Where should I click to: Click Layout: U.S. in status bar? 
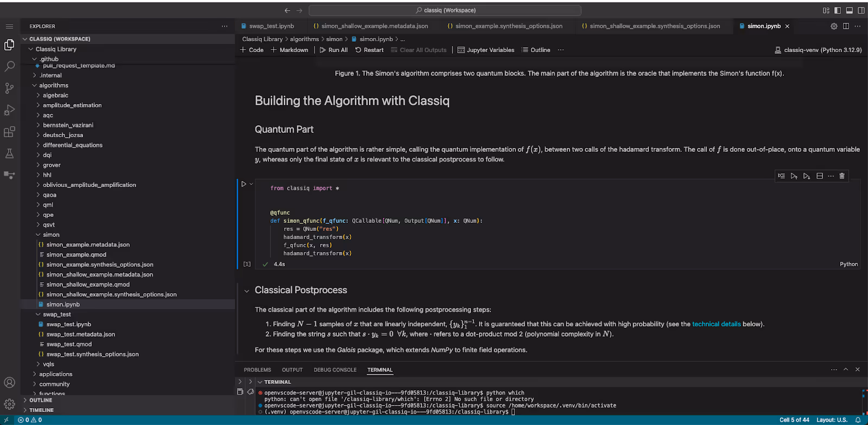[832, 420]
